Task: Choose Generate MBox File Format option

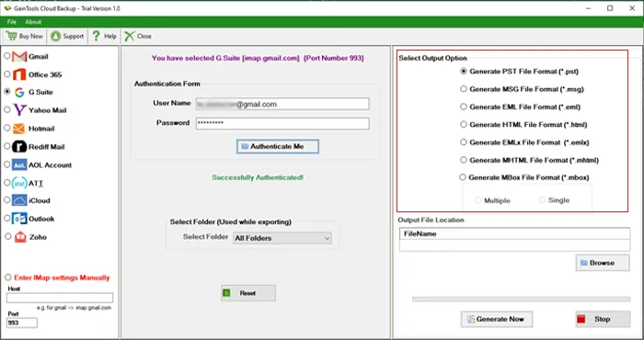Action: click(463, 177)
